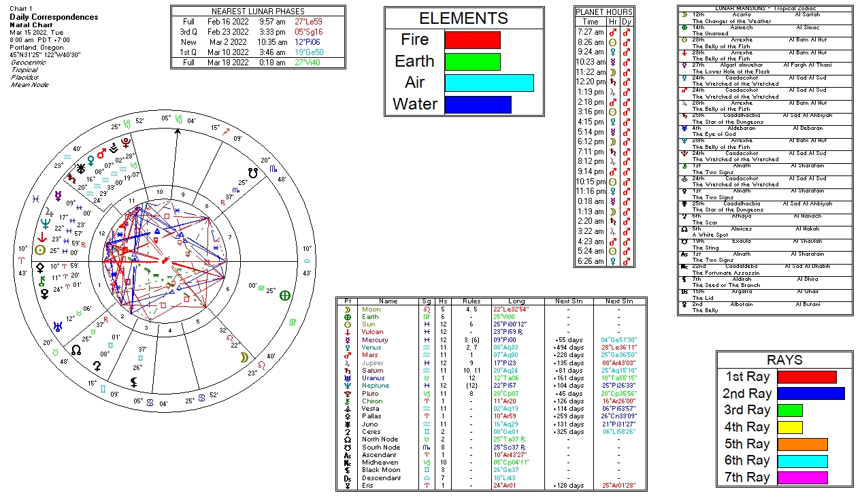The height and width of the screenshot is (504, 862).
Task: Click the North Node name in the table
Action: click(x=380, y=439)
